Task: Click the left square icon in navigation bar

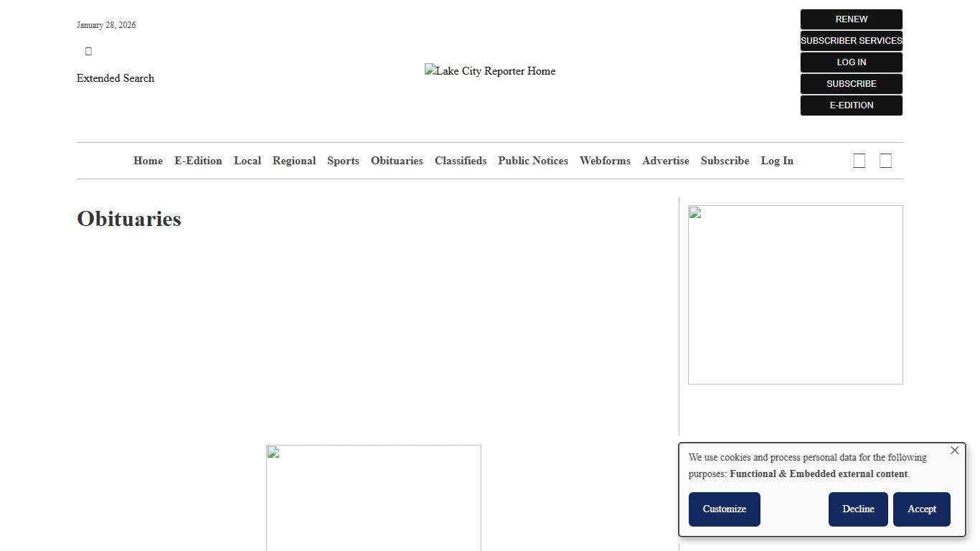Action: pos(859,161)
